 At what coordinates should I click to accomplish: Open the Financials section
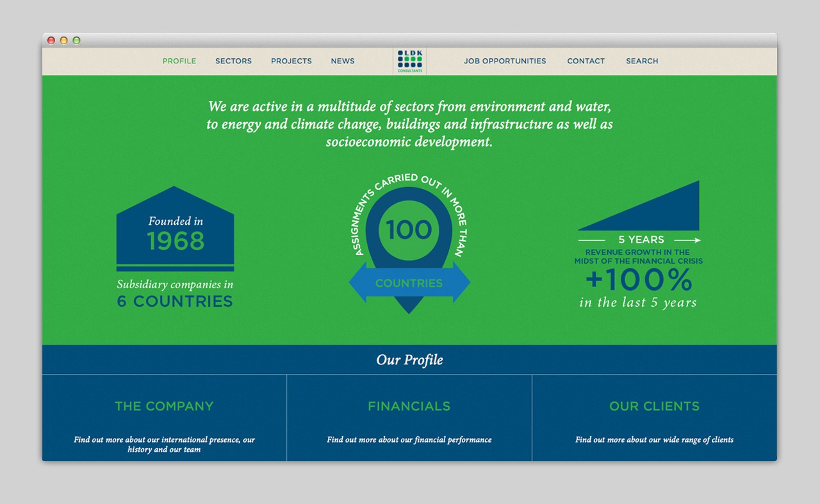pos(409,406)
